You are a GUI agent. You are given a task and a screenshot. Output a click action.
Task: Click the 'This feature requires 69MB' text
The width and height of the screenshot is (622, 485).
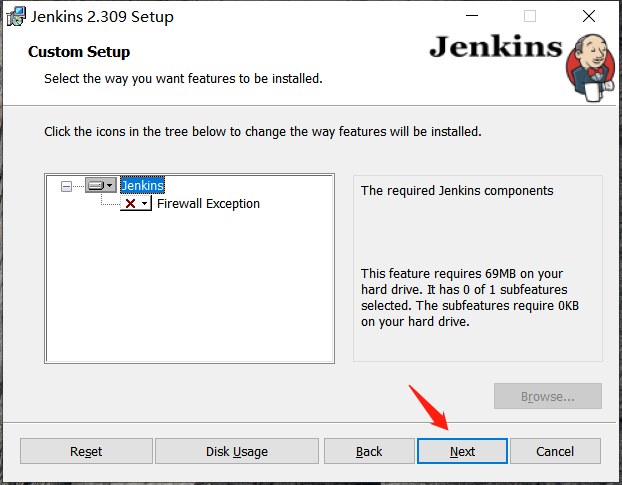(470, 297)
